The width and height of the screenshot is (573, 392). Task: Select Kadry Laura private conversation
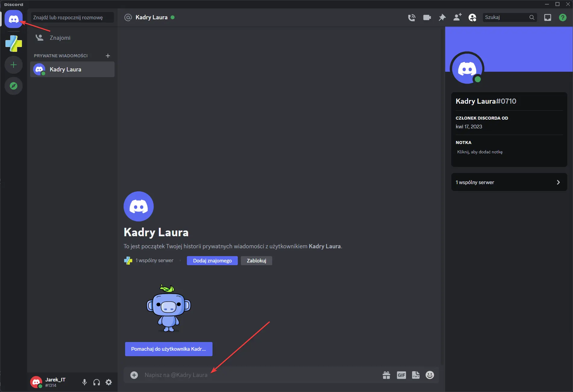72,69
